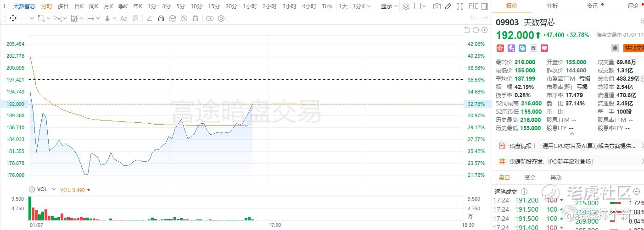Toggle drawings visibility eye icon

[184, 18]
